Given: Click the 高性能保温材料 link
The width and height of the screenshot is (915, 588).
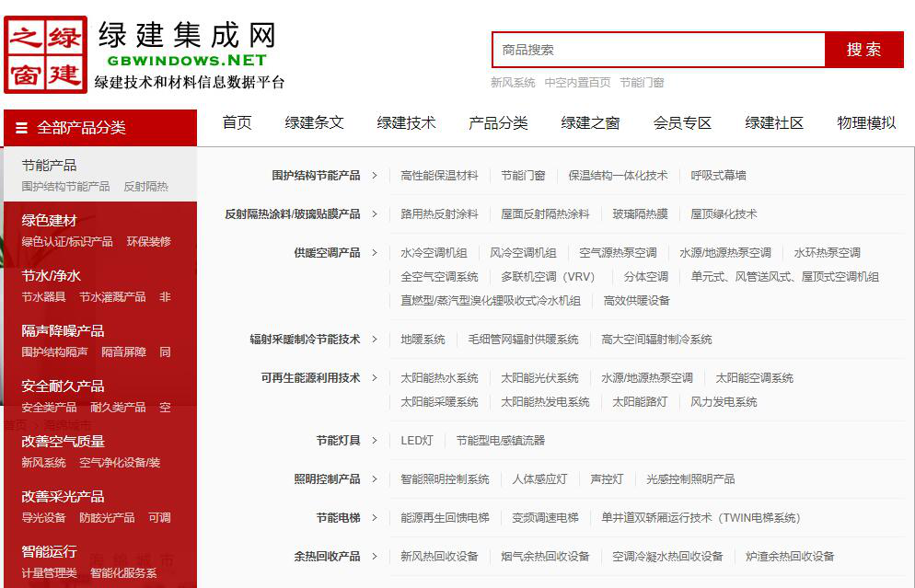Looking at the screenshot, I should [x=439, y=175].
